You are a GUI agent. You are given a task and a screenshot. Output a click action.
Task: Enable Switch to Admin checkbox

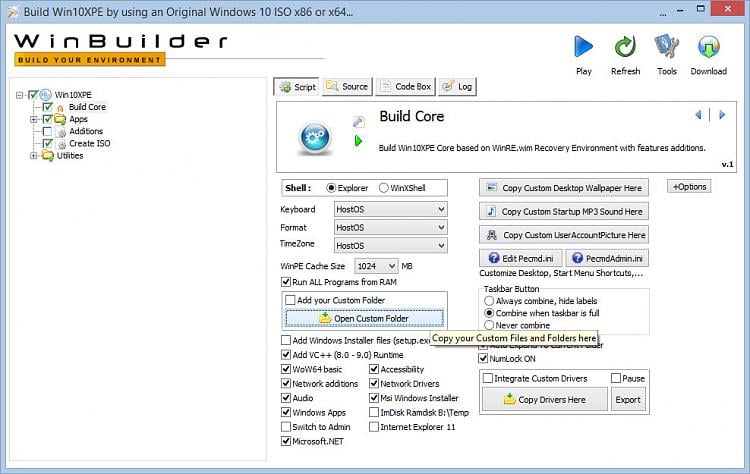tap(286, 427)
